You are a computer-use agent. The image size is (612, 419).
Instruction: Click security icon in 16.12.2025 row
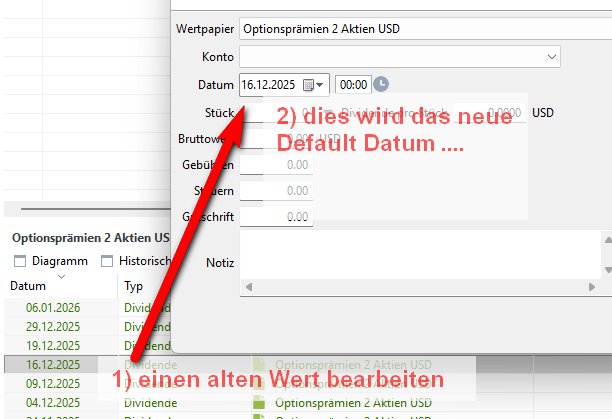261,365
